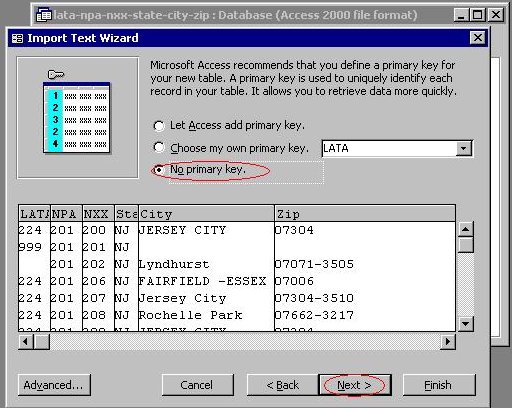Proceed with the Next > button

pos(355,385)
